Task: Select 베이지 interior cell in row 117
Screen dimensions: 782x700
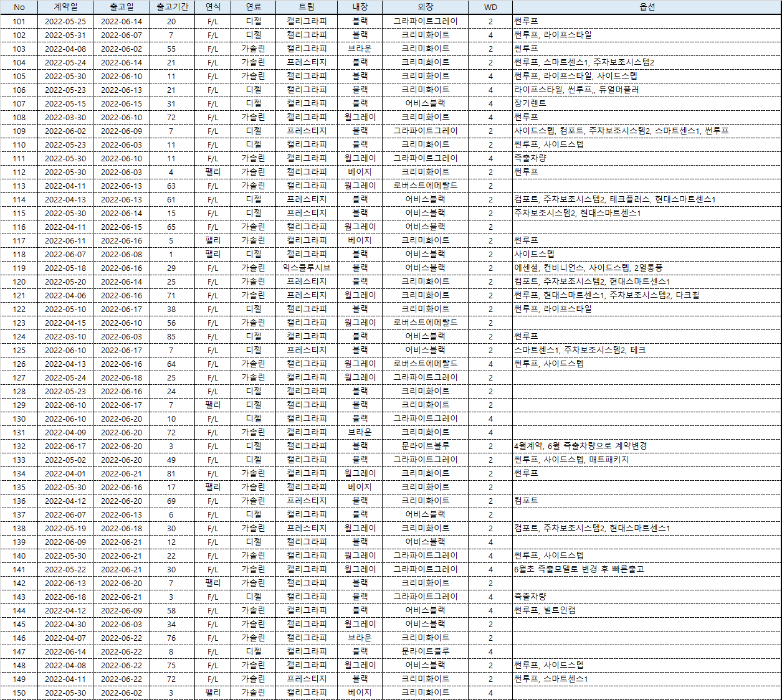Action: click(x=360, y=240)
